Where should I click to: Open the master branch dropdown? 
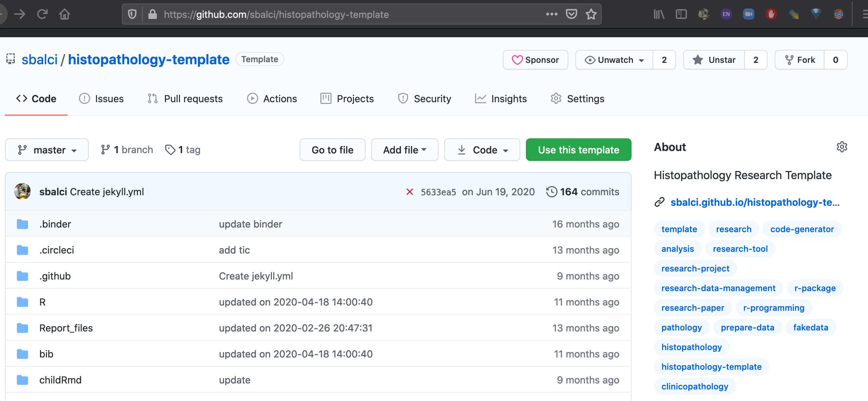coord(47,150)
